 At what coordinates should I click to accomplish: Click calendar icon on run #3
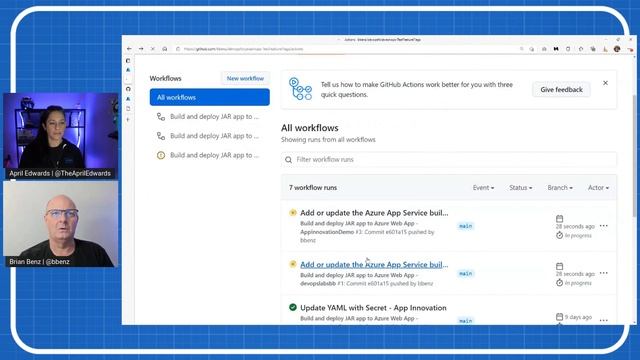tap(560, 218)
